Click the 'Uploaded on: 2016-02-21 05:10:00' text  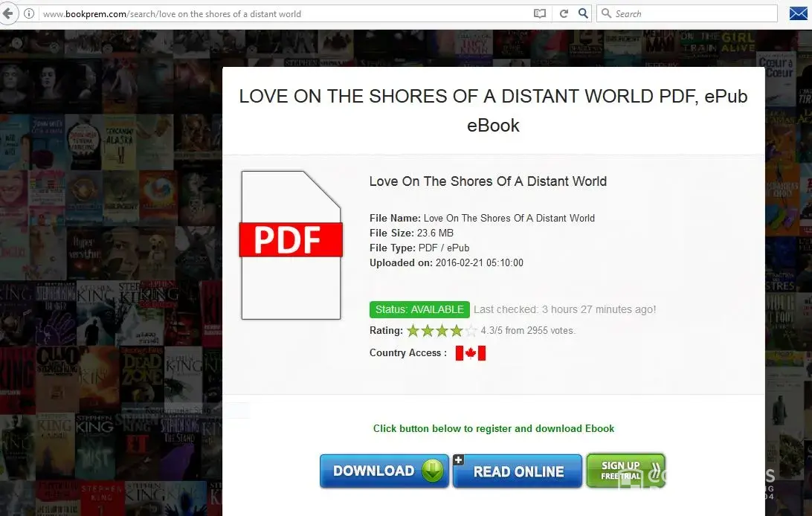446,263
